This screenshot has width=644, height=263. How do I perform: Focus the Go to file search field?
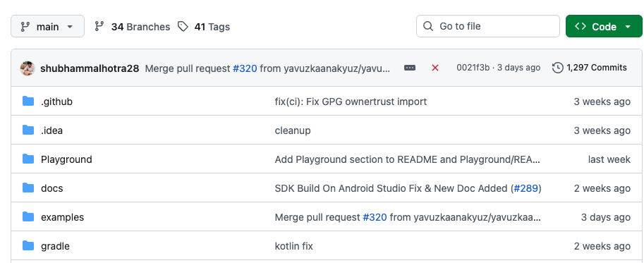[488, 26]
